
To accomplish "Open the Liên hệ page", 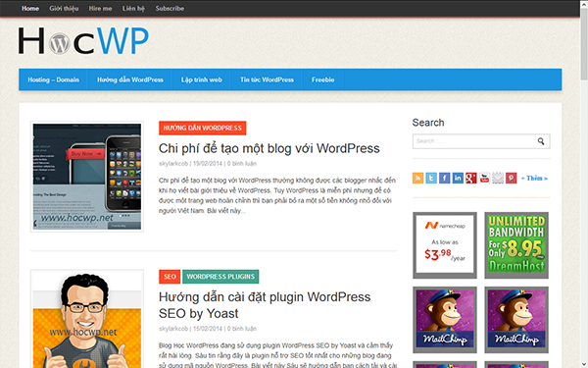I will [133, 8].
